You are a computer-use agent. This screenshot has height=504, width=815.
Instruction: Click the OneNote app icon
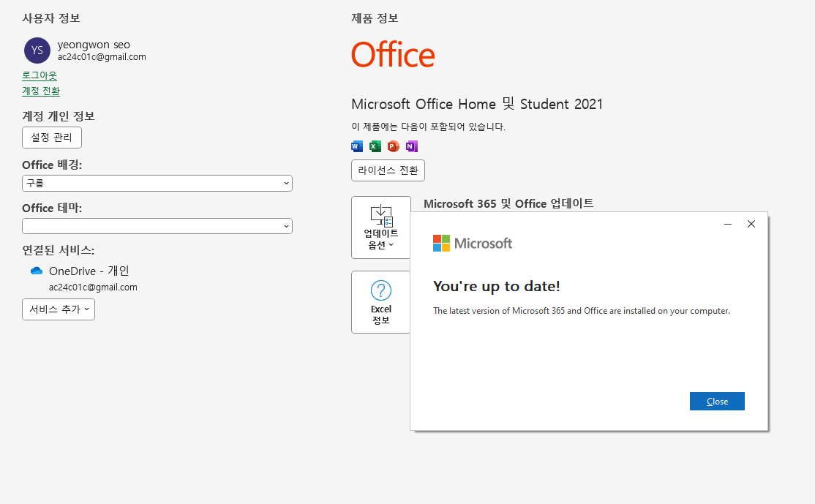point(412,146)
